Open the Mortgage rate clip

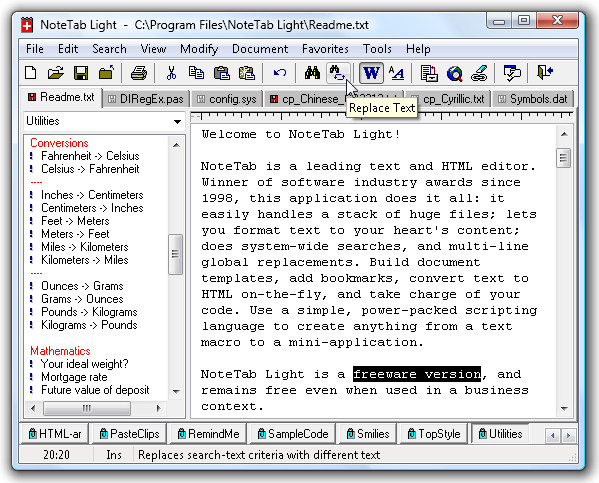pyautogui.click(x=74, y=377)
